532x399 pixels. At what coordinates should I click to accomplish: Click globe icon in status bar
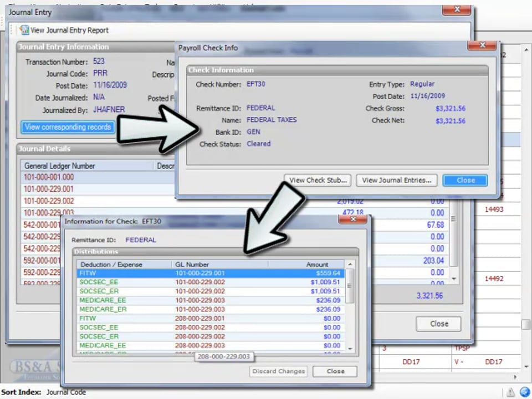pos(525,392)
